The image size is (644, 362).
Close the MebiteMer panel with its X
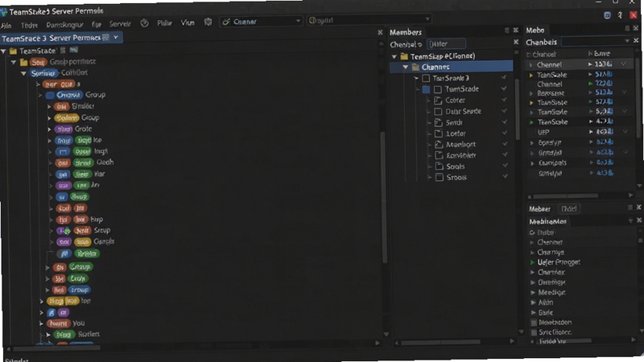tap(639, 220)
